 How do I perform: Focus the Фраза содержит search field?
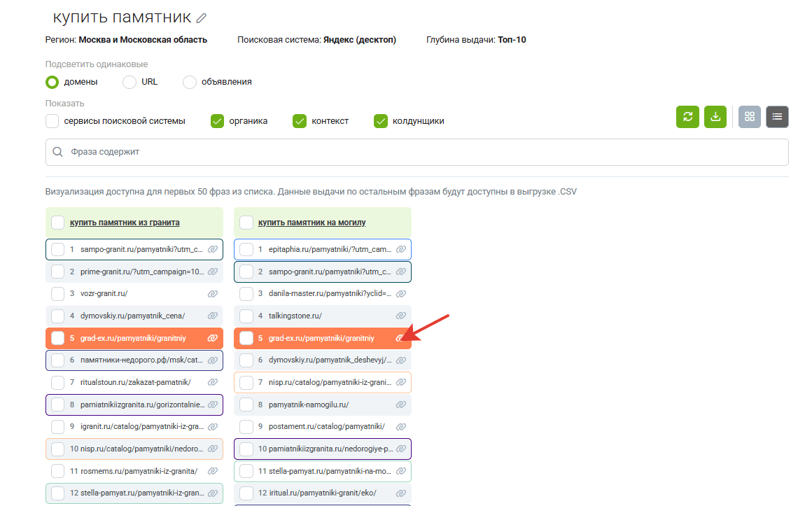coord(417,152)
